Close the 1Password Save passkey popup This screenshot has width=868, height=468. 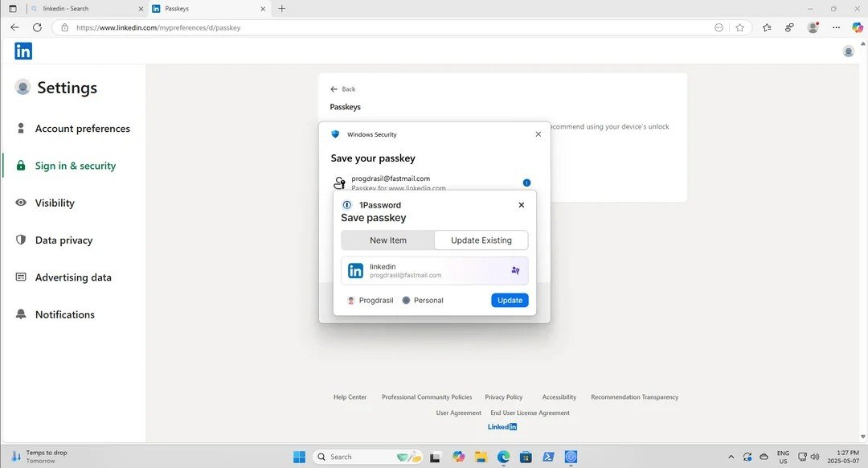point(522,205)
